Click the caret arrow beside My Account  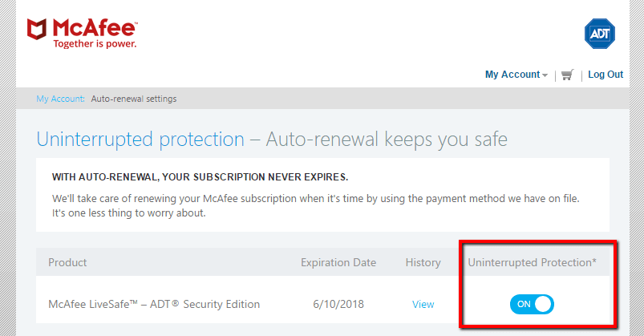(545, 75)
